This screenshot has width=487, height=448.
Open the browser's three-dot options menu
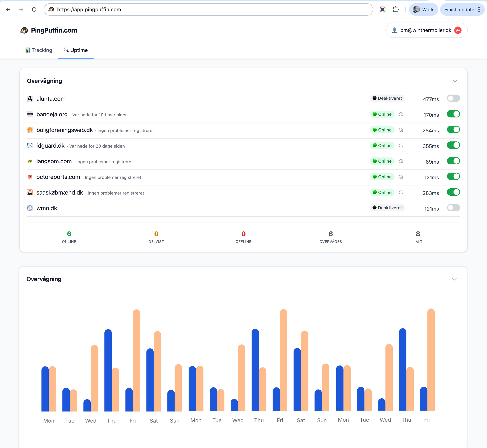pyautogui.click(x=479, y=10)
